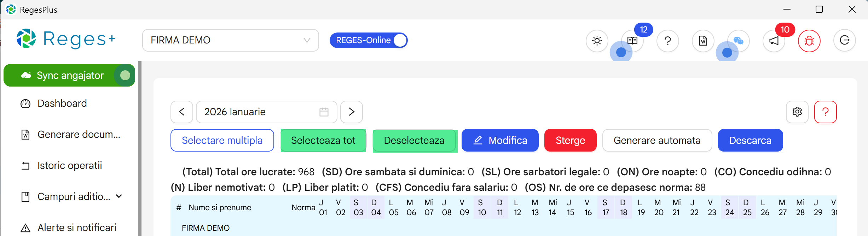
Task: Open Istoric operatii from the sidebar
Action: [x=69, y=165]
